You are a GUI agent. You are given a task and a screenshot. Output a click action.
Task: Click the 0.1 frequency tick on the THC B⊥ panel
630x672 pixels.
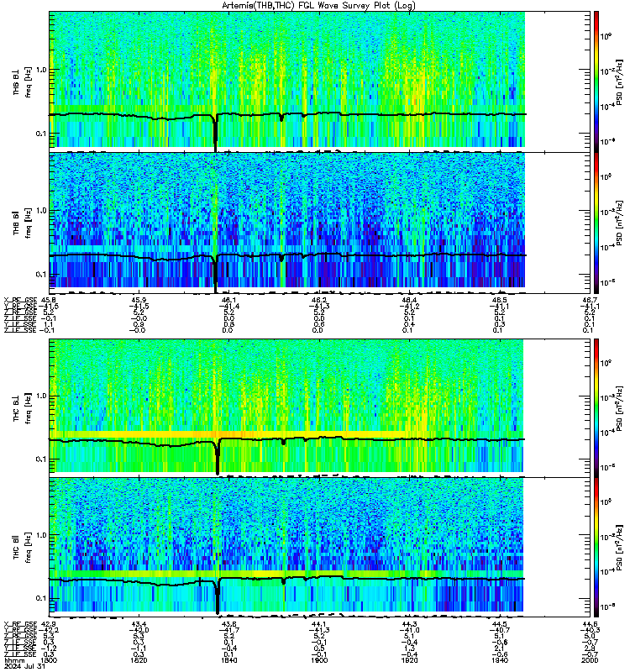click(x=40, y=459)
